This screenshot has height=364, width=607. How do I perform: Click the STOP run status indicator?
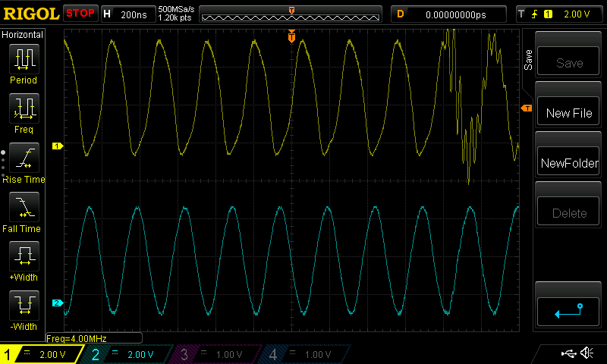(80, 13)
